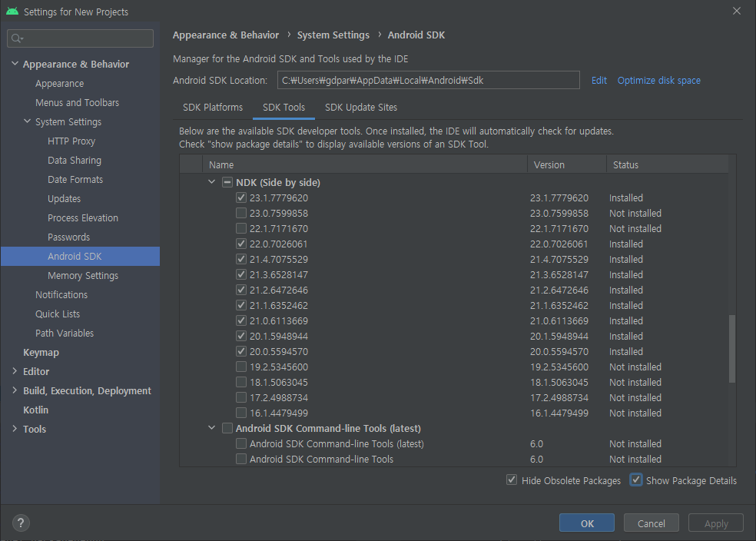Open Appearance settings page
The width and height of the screenshot is (756, 541).
click(59, 84)
